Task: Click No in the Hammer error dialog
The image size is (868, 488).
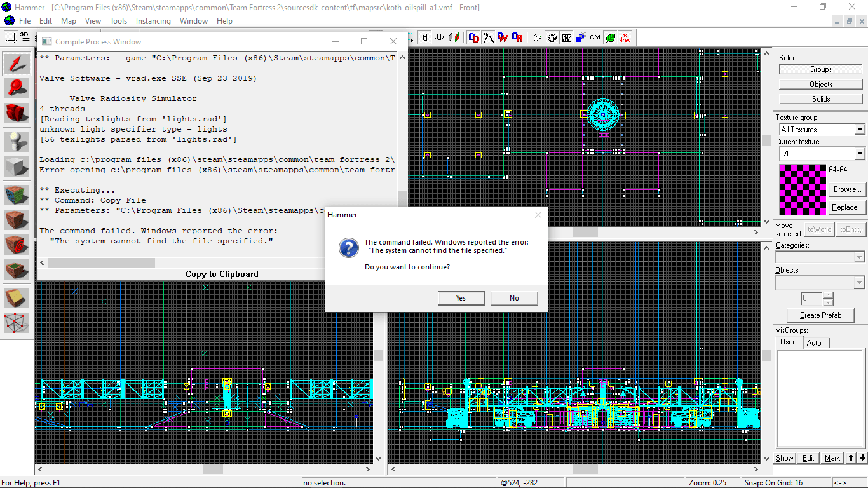Action: click(514, 298)
